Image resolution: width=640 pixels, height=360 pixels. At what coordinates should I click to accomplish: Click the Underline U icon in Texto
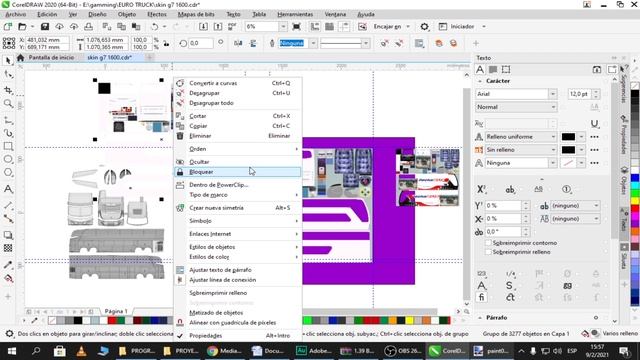pos(595,123)
